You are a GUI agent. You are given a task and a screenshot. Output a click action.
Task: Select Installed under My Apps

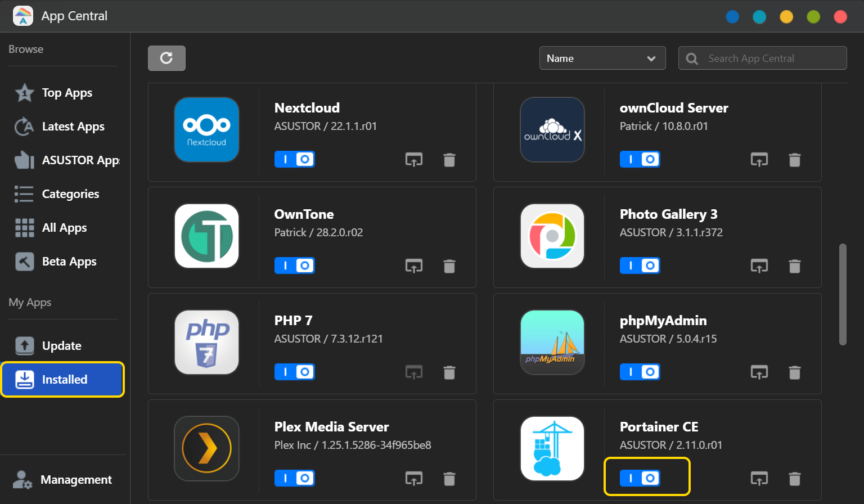(x=62, y=380)
